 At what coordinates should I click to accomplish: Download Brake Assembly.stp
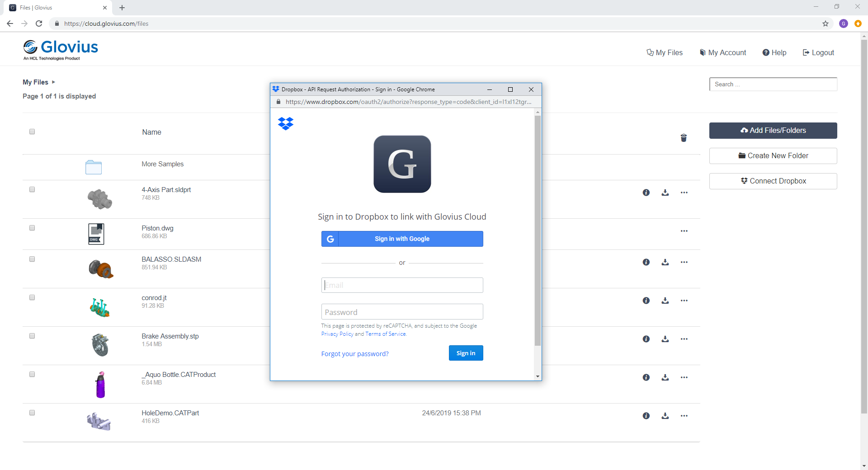click(665, 339)
